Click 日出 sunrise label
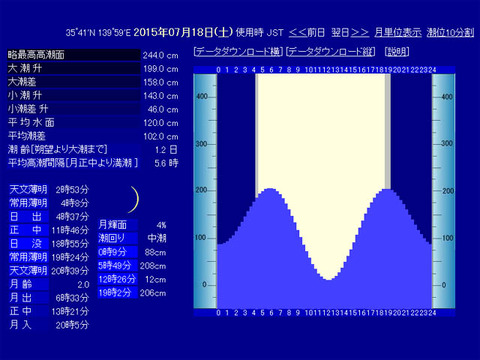The image size is (480, 360). [x=28, y=217]
